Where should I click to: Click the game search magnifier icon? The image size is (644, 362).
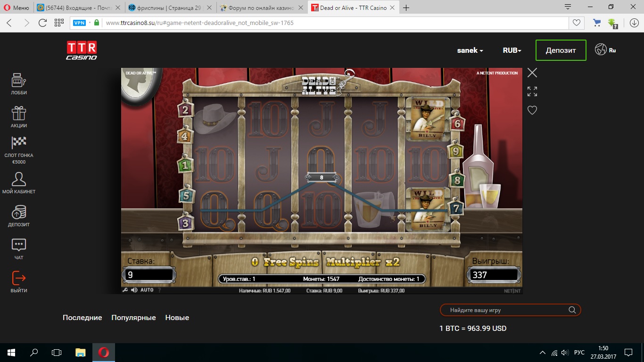coord(572,310)
